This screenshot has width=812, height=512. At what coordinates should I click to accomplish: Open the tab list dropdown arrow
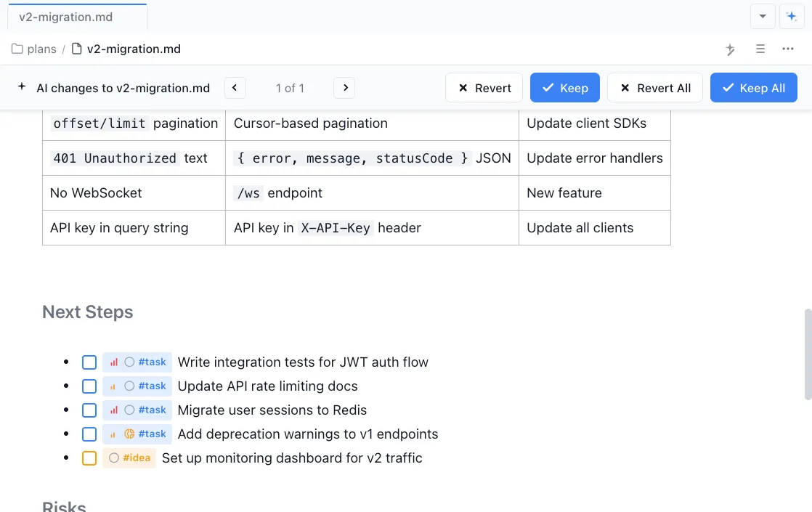click(763, 16)
